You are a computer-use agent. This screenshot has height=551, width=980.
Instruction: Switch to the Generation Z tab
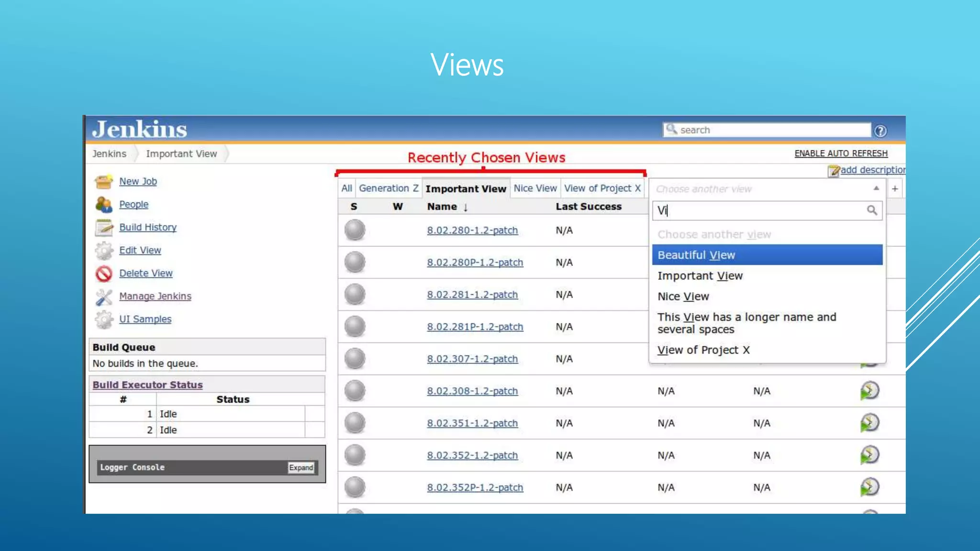[x=389, y=188]
